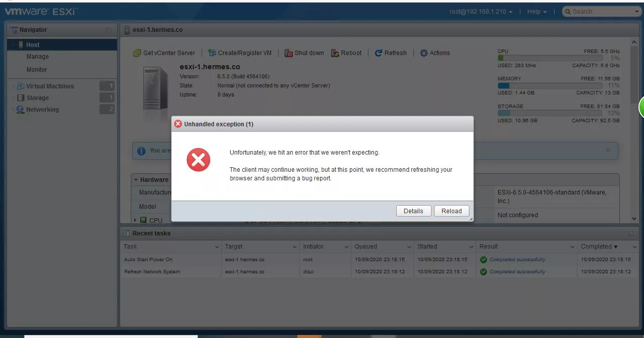Click the Memory usage bar
644x338 pixels.
tap(550, 86)
